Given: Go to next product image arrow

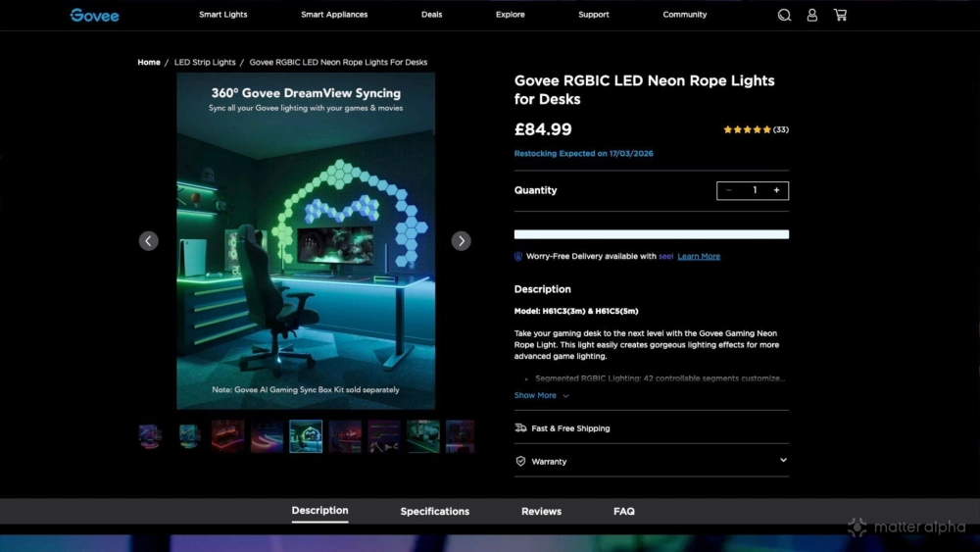Looking at the screenshot, I should 461,241.
